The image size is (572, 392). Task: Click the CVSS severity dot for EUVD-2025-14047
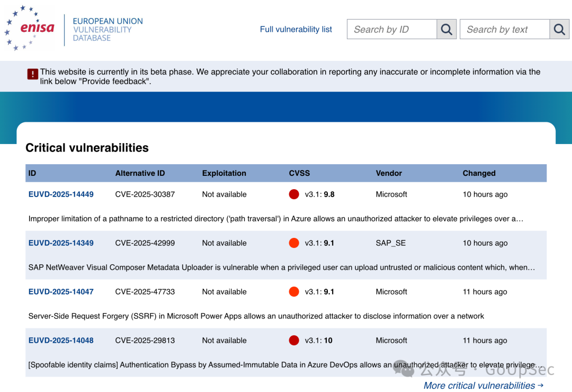[294, 292]
